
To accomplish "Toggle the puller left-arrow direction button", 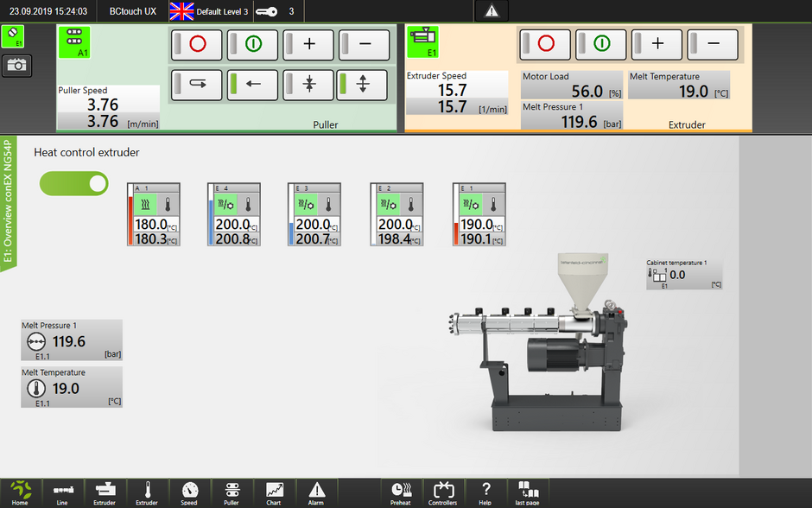I will tap(252, 84).
